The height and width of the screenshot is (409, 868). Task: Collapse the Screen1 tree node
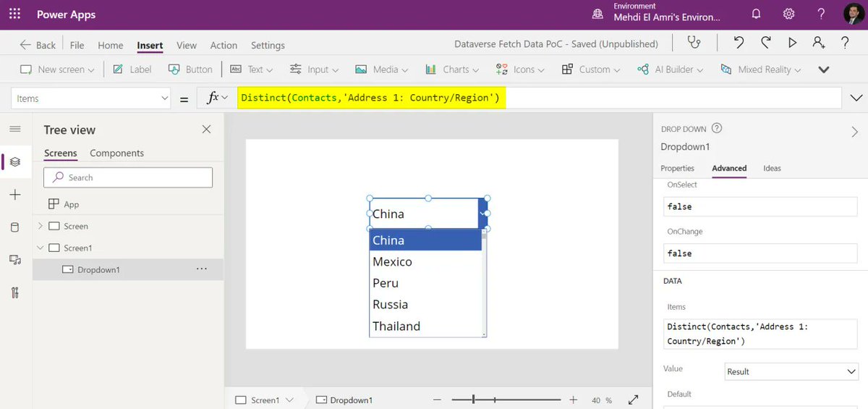coord(41,248)
